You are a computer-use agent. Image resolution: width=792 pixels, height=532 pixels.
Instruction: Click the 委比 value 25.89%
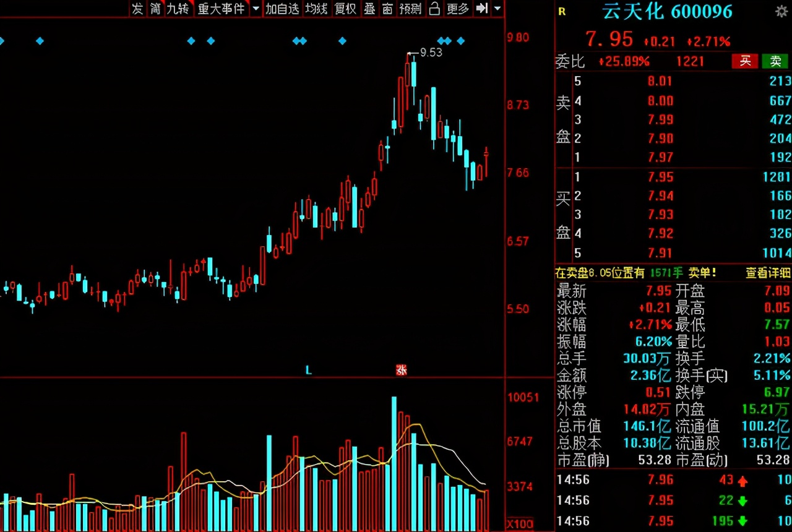pos(624,61)
